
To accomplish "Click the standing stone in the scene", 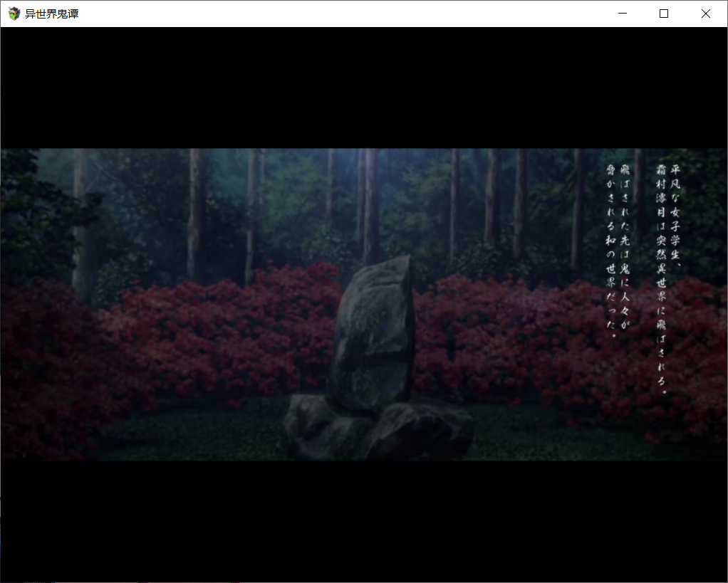I will tap(371, 334).
